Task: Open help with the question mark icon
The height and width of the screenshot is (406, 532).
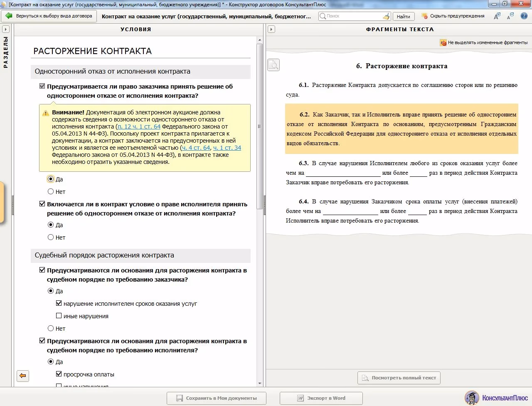Action: pos(524,16)
